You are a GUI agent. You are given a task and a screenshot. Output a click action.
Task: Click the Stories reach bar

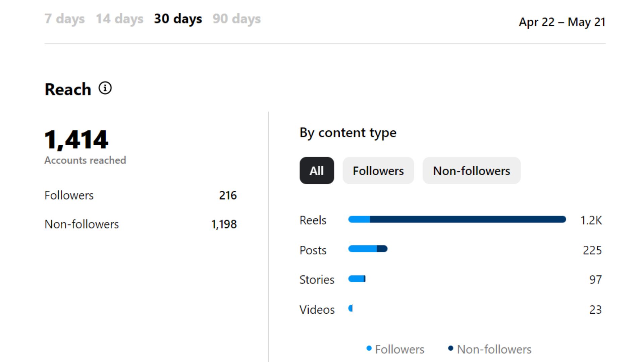[357, 279]
